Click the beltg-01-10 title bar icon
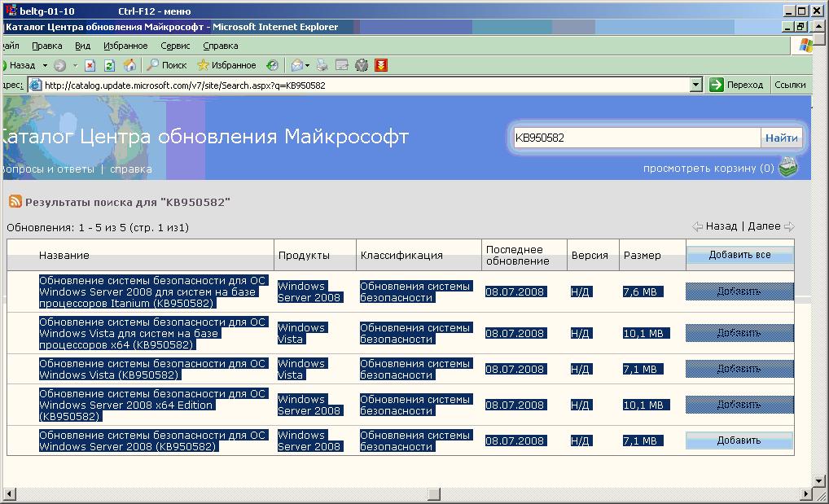The width and height of the screenshot is (829, 504). pyautogui.click(x=11, y=10)
